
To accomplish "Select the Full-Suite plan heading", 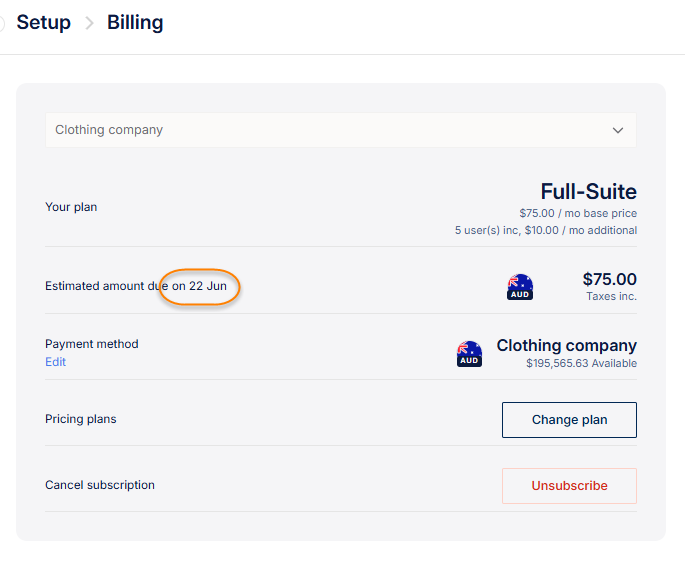I will (588, 191).
